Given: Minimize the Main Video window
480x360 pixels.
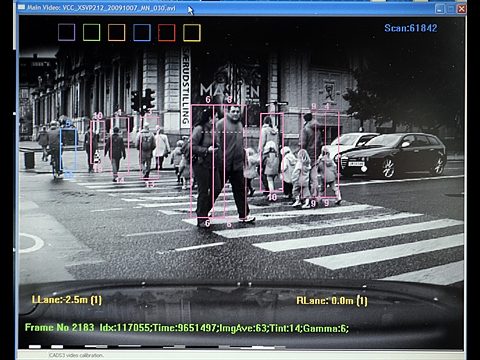Looking at the screenshot, I should coord(440,9).
